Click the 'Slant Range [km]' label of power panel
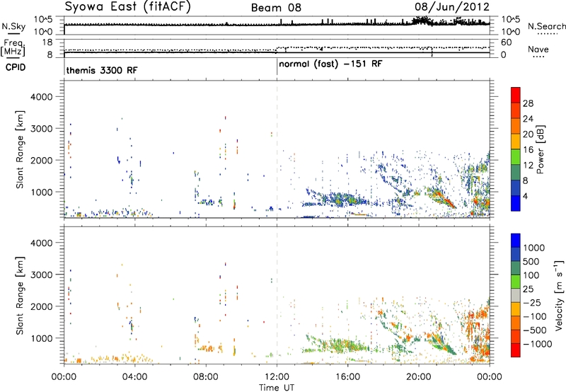This screenshot has width=566, height=392. [x=20, y=149]
